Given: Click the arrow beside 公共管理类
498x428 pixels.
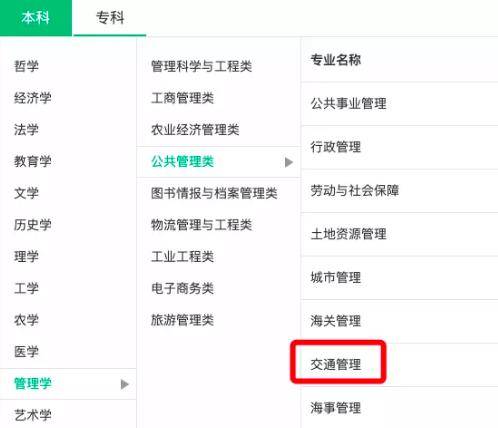Looking at the screenshot, I should [289, 162].
